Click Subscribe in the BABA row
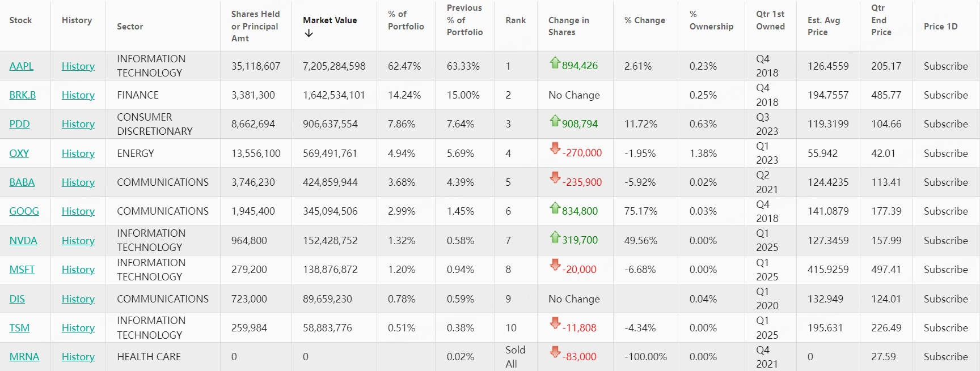980x371 pixels. [945, 182]
